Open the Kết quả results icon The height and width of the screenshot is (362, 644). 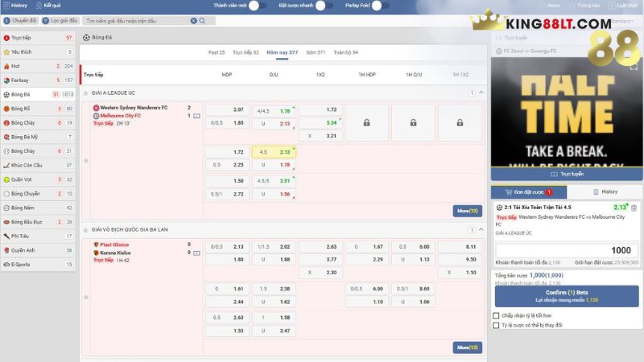[36, 6]
